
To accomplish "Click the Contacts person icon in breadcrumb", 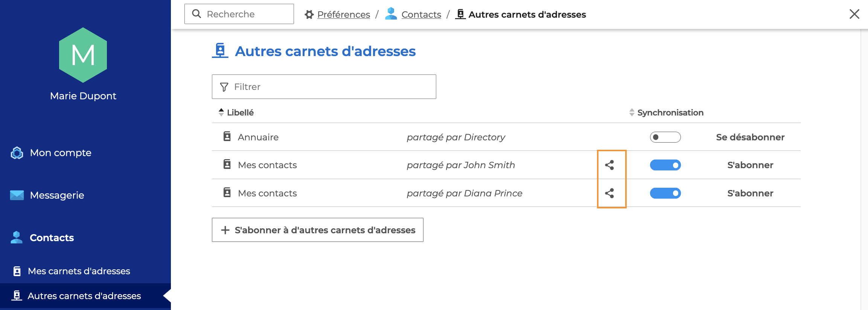I will 391,14.
